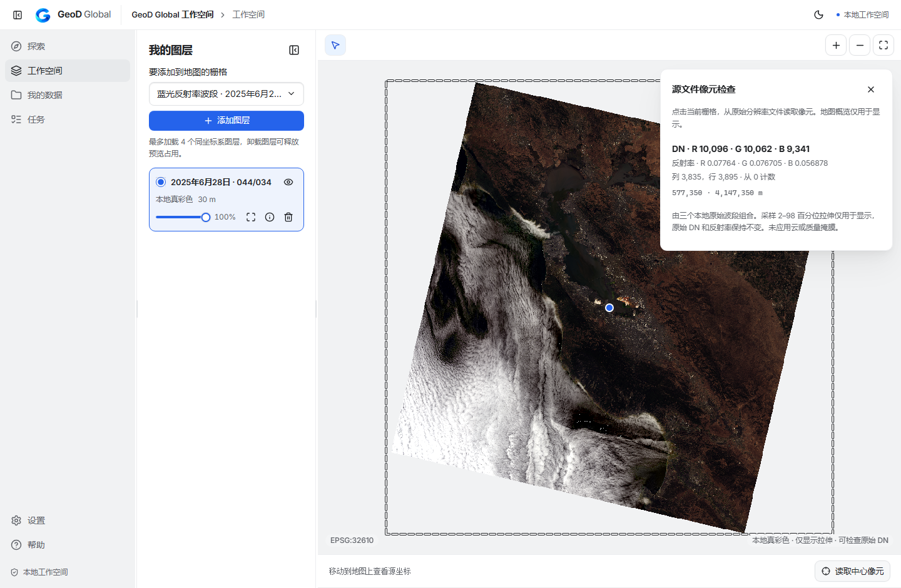Open the 任务 list
The width and height of the screenshot is (901, 588).
click(68, 119)
